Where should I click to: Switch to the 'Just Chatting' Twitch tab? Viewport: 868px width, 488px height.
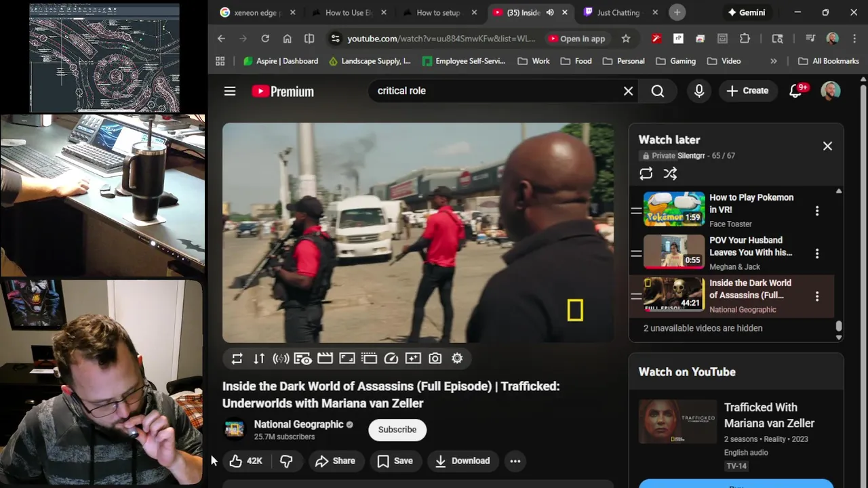[x=620, y=12]
